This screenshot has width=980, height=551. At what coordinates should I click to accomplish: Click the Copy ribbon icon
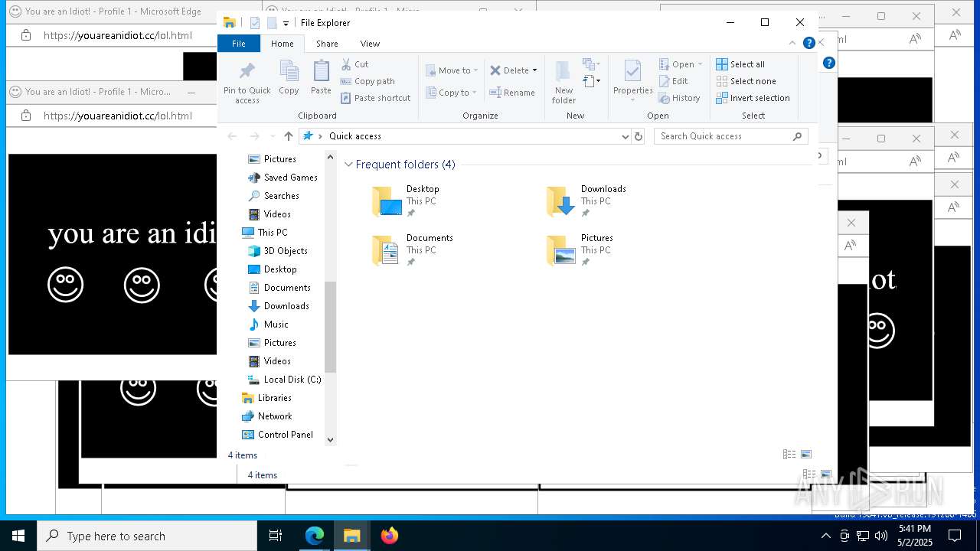[289, 78]
